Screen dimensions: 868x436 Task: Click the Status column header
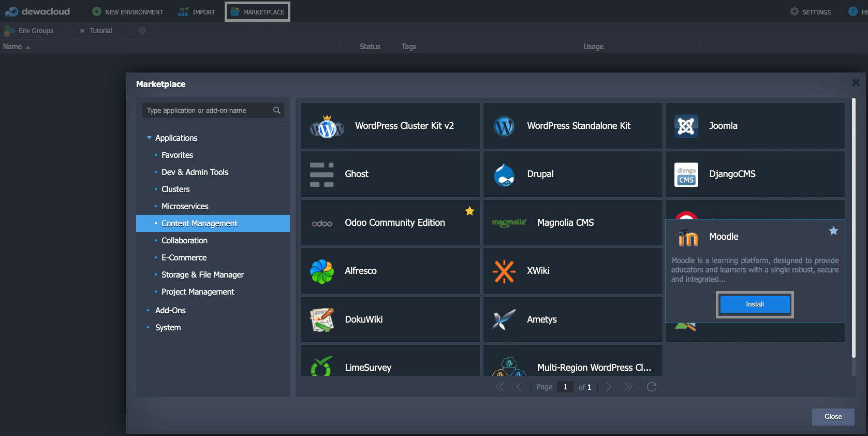pos(370,47)
